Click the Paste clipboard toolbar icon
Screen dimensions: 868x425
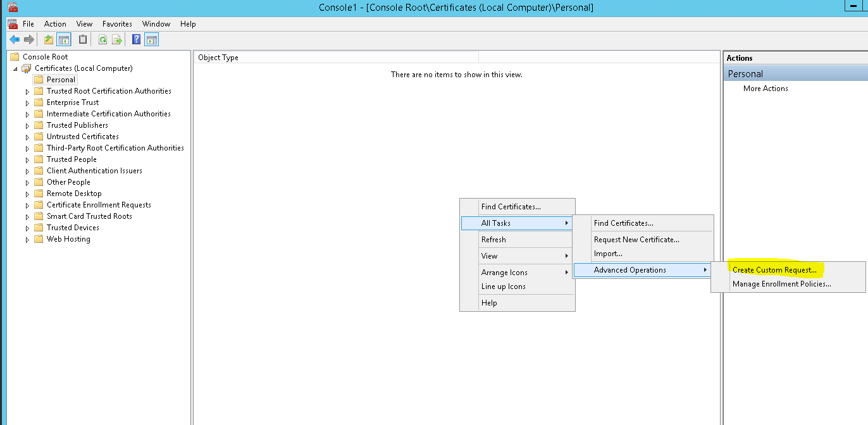83,40
